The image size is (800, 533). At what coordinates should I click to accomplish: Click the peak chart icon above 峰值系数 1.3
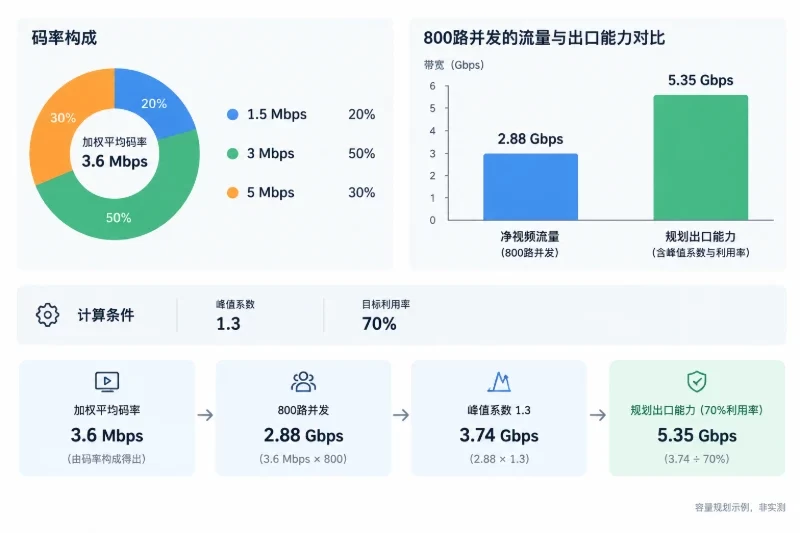[x=499, y=382]
